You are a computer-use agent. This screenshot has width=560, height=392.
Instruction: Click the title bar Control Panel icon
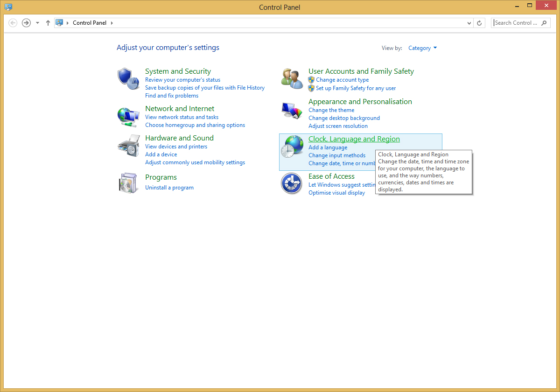pos(8,7)
